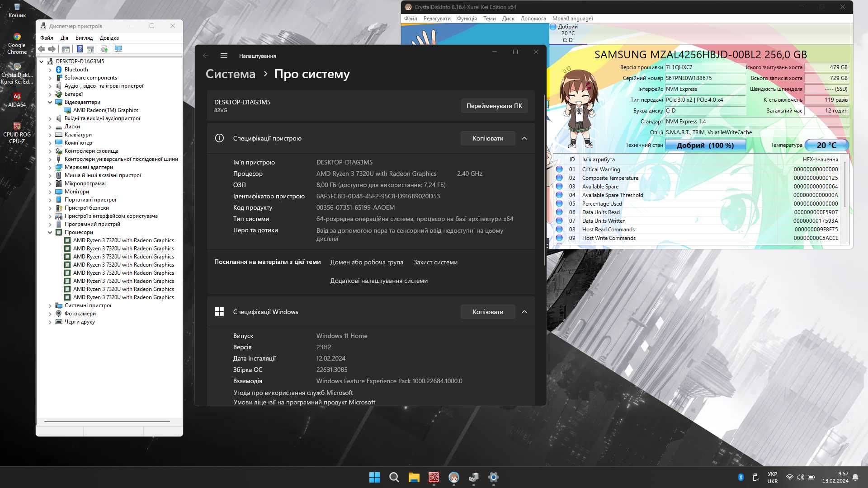Select Composite Temperature attribute row

(x=698, y=178)
